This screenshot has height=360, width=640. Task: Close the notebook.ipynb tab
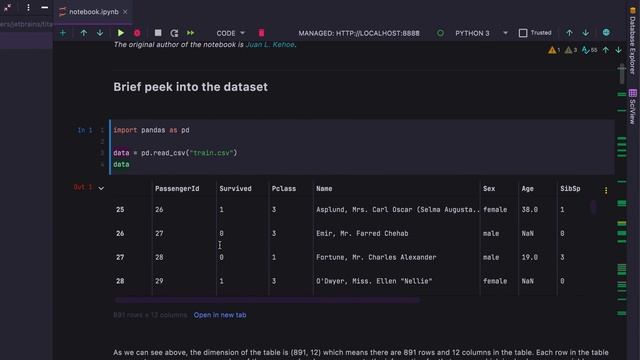coord(125,12)
